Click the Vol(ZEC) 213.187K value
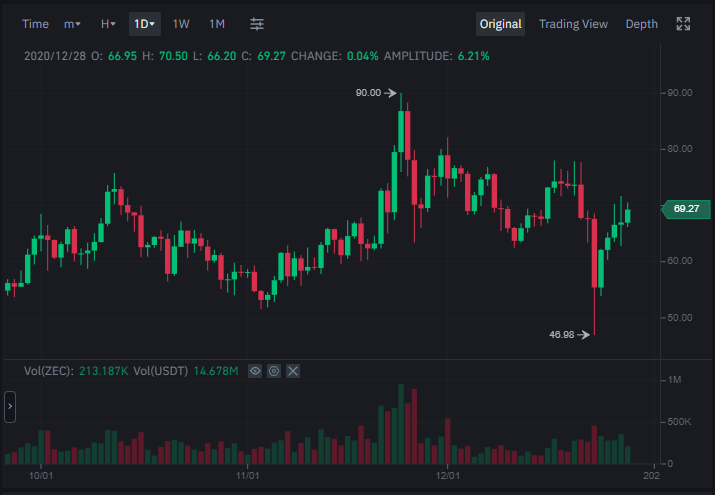This screenshot has height=495, width=715. coord(104,371)
